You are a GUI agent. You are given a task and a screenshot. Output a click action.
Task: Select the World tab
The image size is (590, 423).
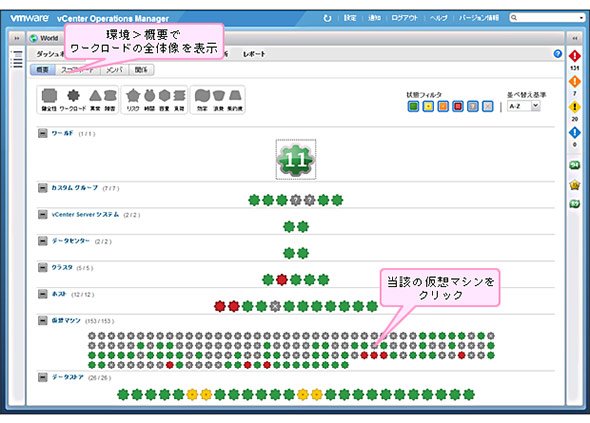click(44, 38)
